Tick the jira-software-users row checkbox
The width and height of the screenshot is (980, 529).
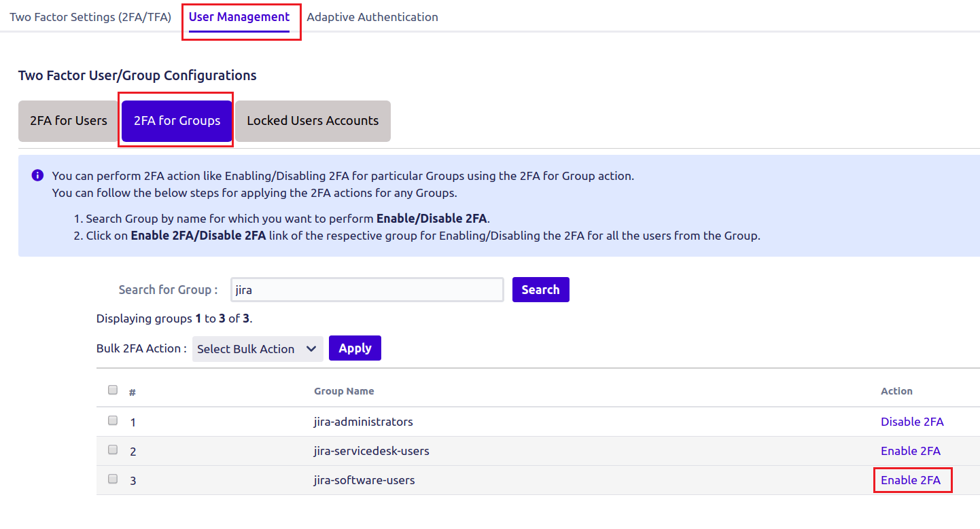[x=113, y=479]
